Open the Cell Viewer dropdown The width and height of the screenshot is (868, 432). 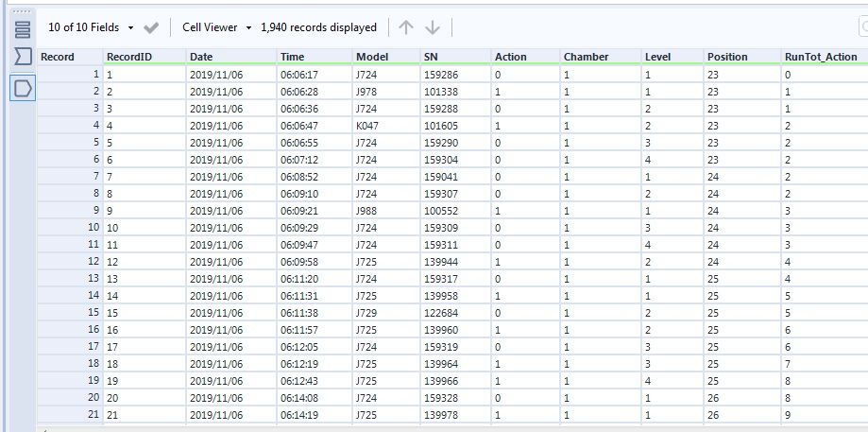217,27
